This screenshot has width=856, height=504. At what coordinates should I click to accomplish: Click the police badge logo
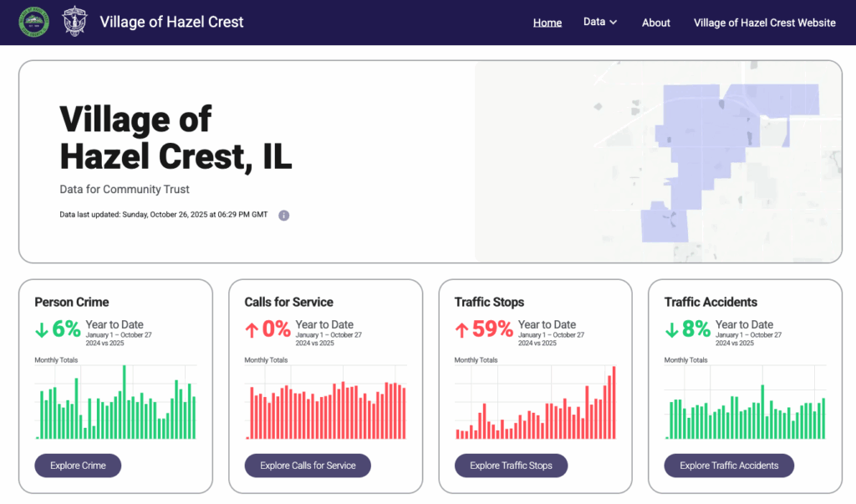(x=74, y=23)
